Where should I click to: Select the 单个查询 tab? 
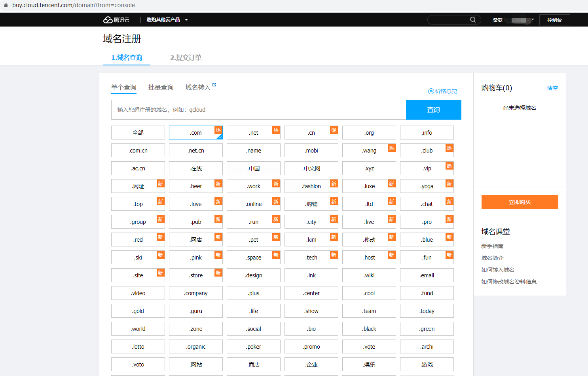pos(123,87)
